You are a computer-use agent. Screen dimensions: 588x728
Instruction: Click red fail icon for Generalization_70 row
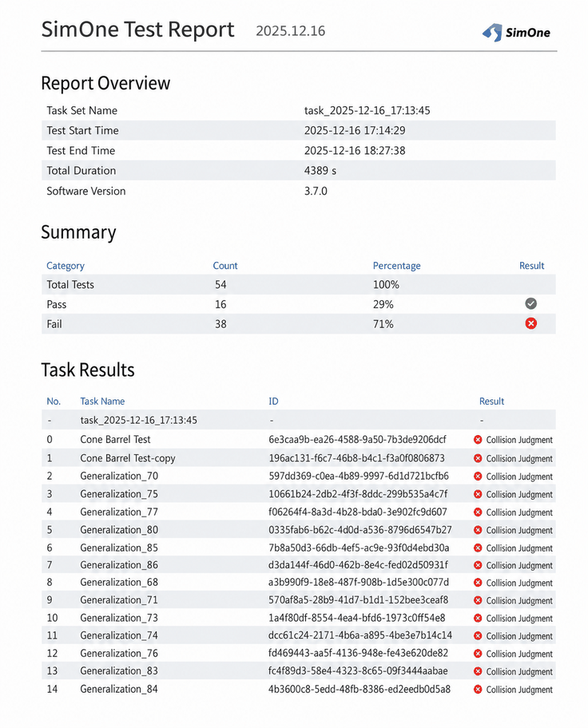pos(478,477)
